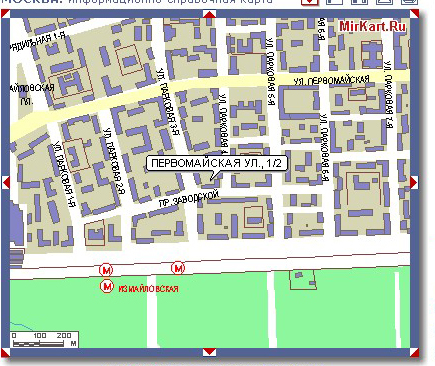Move map toward the bottom-right corner arrow
The height and width of the screenshot is (366, 435).
pos(414,352)
